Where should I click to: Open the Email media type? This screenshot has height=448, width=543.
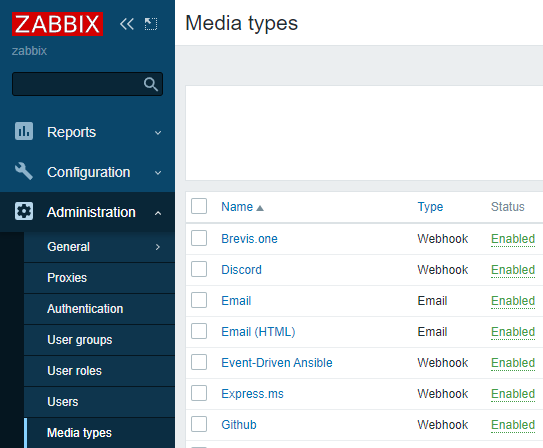pos(236,301)
